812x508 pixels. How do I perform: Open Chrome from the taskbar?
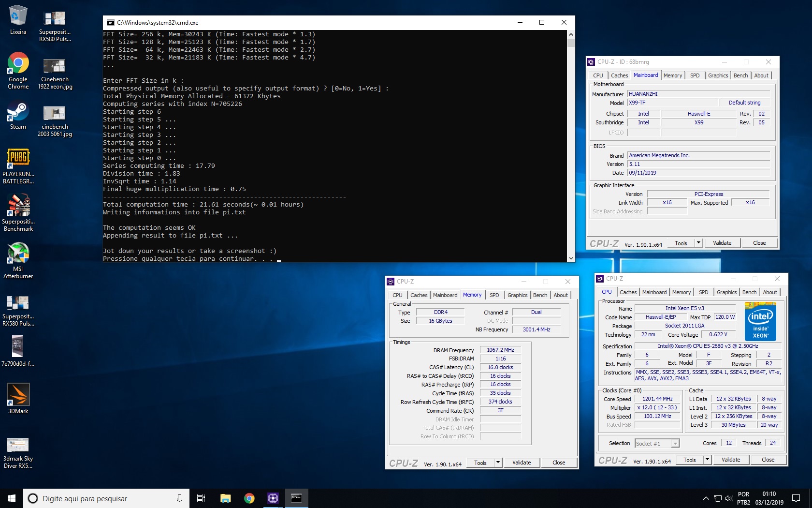[249, 498]
